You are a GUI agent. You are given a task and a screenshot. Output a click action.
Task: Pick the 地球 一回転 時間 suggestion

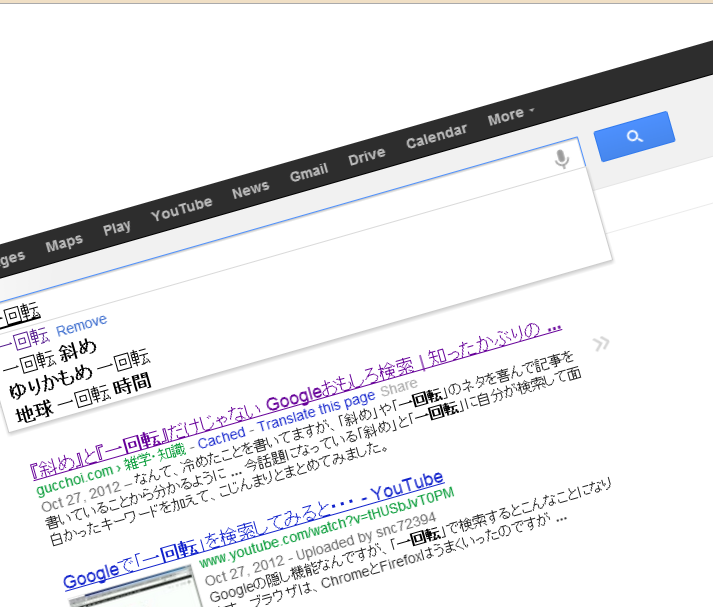coord(84,399)
